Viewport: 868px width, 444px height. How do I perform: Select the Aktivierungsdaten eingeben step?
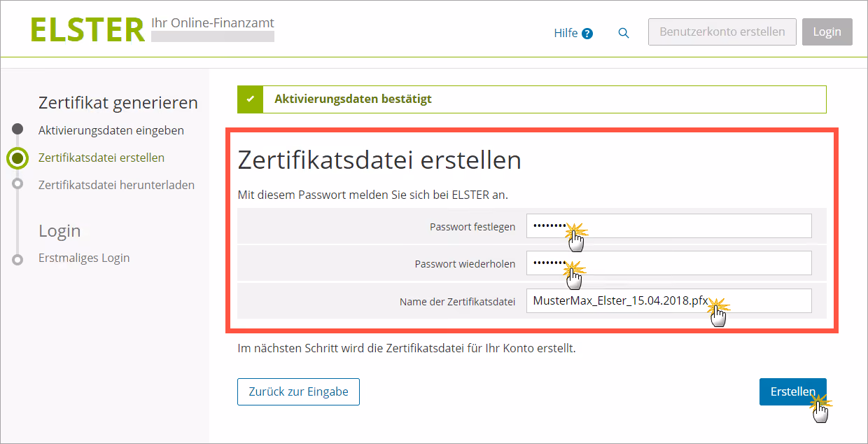coord(111,130)
